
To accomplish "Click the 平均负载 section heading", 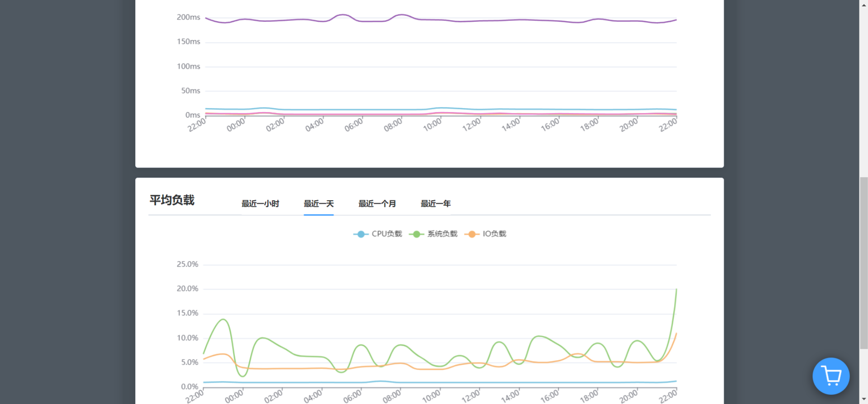I will 172,200.
